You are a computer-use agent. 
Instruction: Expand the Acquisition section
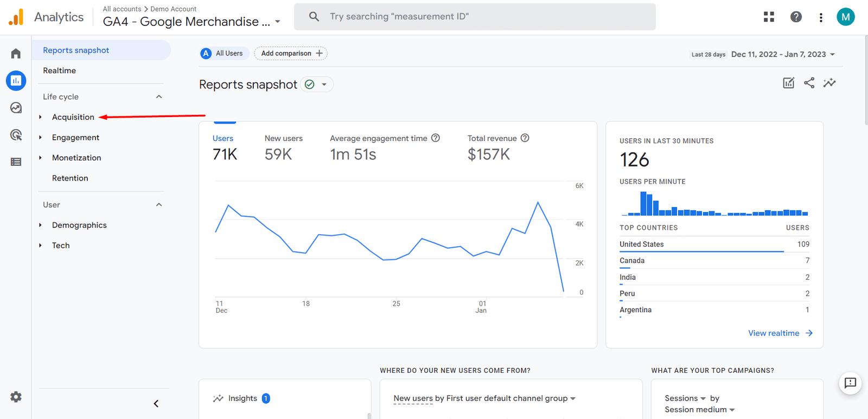[x=73, y=117]
